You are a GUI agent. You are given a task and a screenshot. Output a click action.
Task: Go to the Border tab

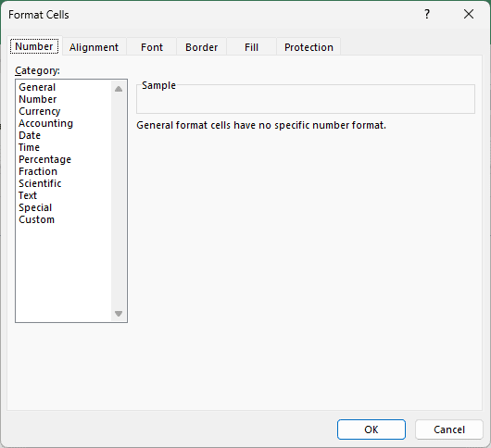point(201,47)
